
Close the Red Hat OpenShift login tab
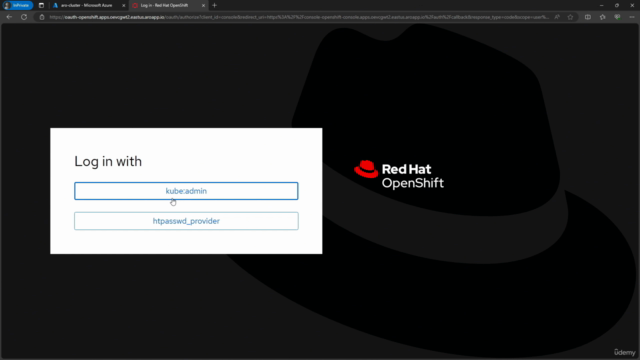[x=203, y=5]
